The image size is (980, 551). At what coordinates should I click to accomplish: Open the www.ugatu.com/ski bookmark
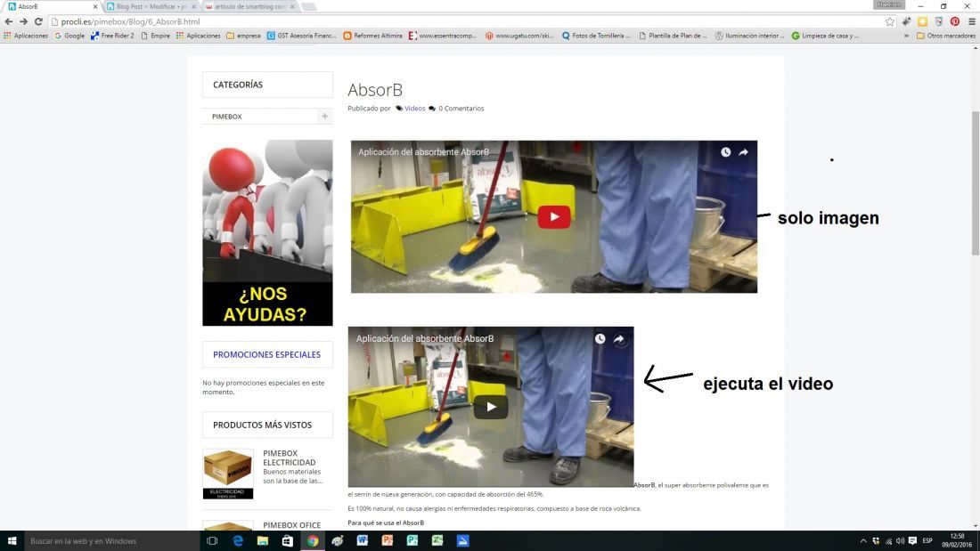pos(519,36)
